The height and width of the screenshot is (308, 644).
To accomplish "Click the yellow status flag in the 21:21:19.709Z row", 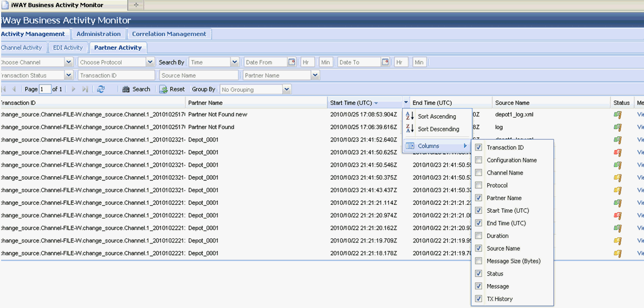I will [617, 241].
